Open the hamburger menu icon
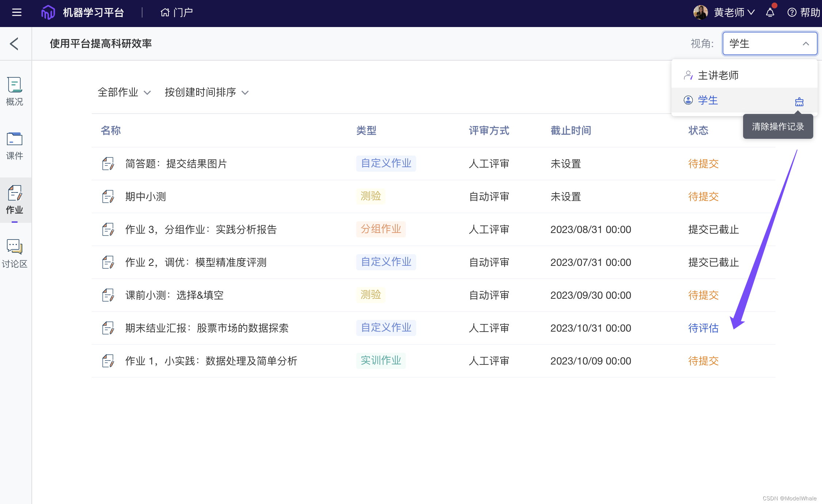822x504 pixels. (17, 13)
